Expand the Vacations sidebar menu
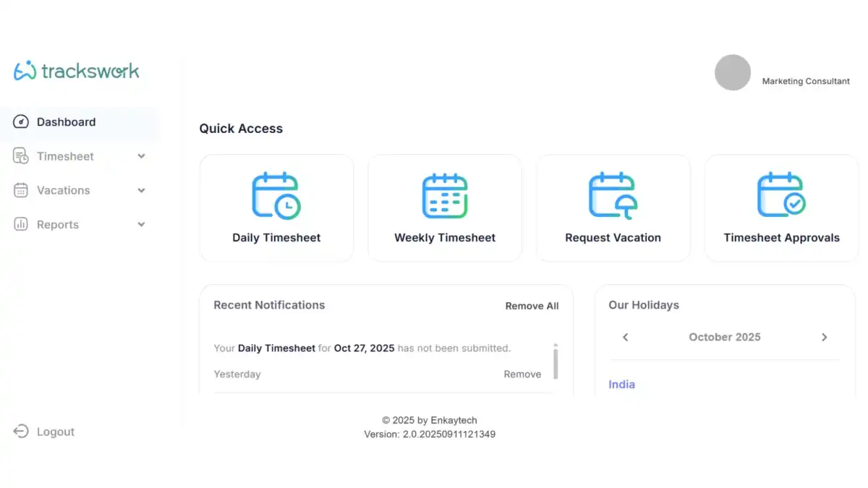The height and width of the screenshot is (488, 868). coord(140,190)
